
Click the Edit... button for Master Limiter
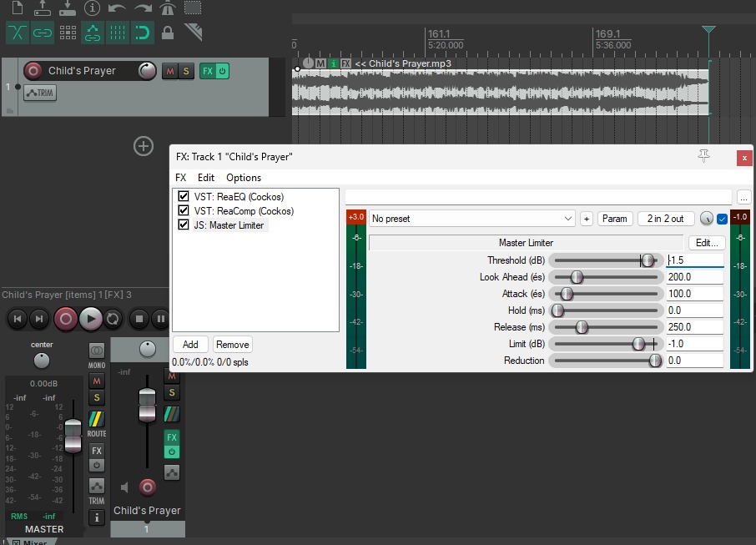click(x=707, y=243)
